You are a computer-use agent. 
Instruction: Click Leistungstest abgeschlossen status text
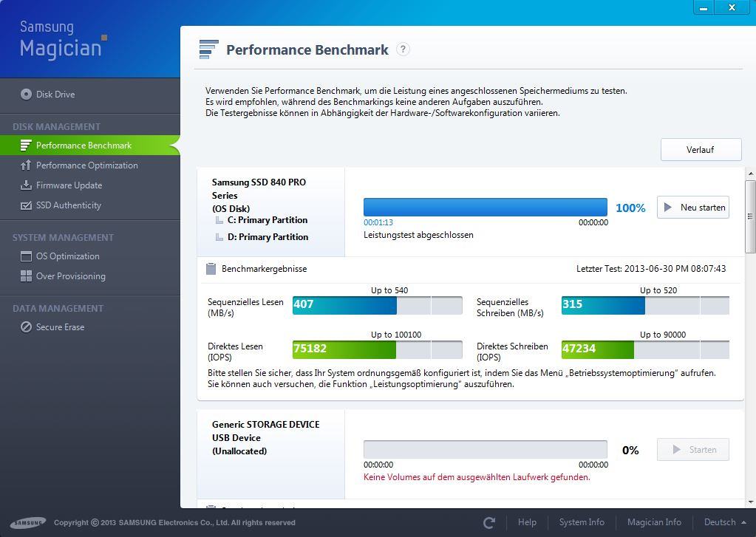[x=418, y=235]
